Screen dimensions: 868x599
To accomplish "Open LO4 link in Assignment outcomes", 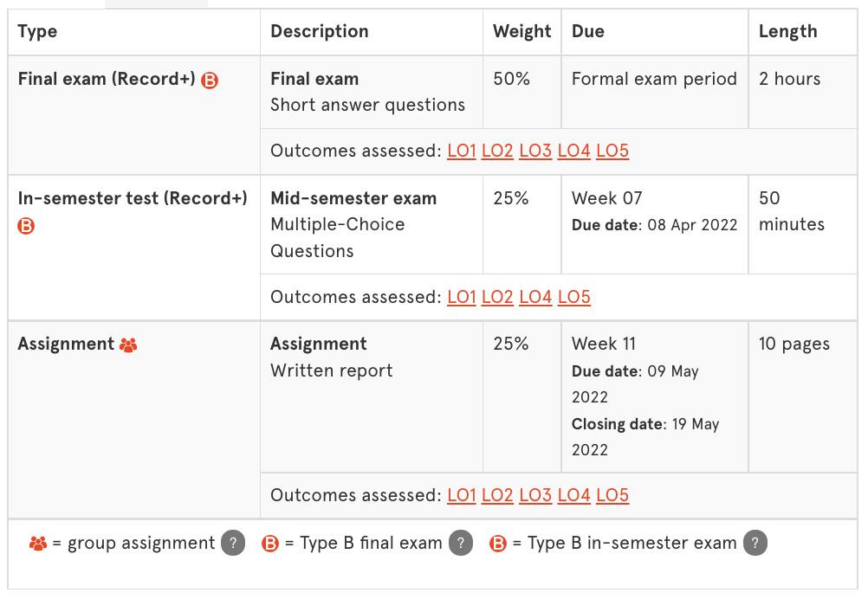I will (x=573, y=495).
